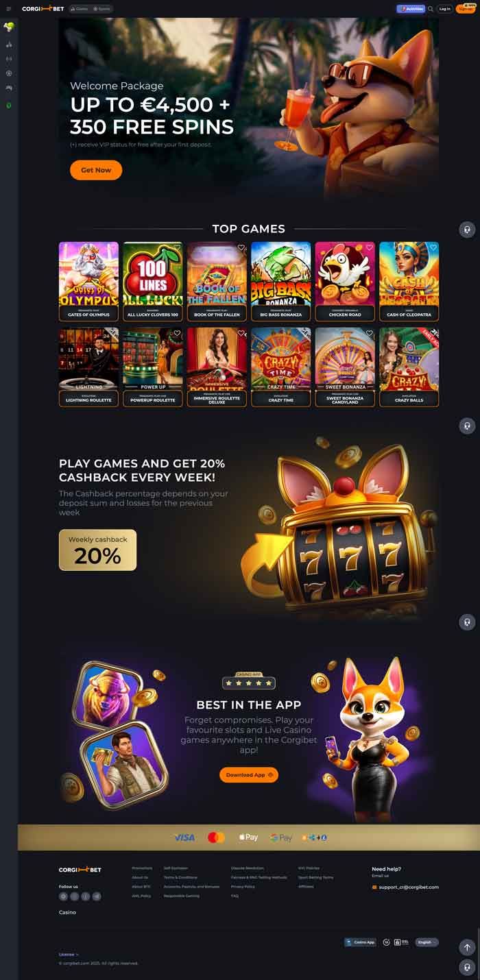This screenshot has height=980, width=480.
Task: Switch to the Sports tab
Action: [101, 9]
